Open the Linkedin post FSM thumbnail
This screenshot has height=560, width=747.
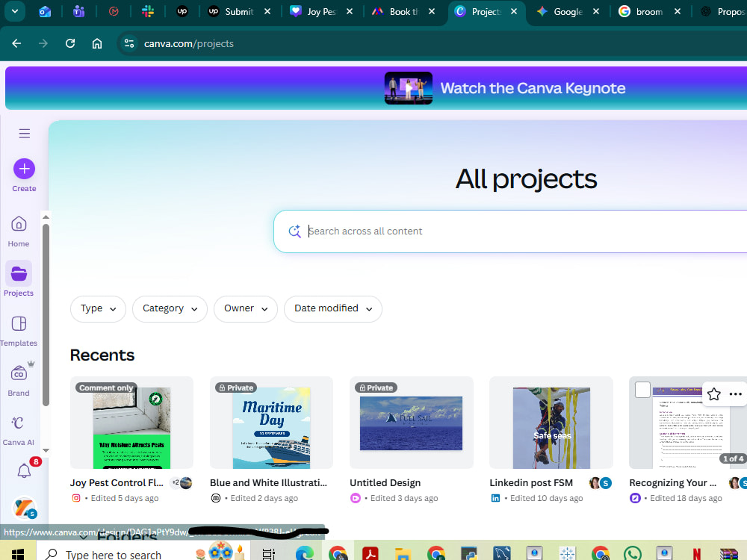point(551,423)
